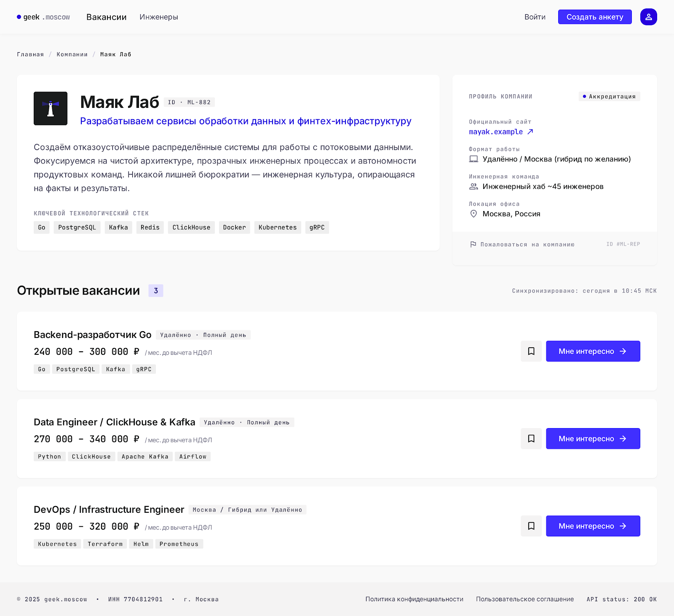Image resolution: width=674 pixels, height=616 pixels.
Task: Click the Docker stack tag
Action: pyautogui.click(x=235, y=228)
